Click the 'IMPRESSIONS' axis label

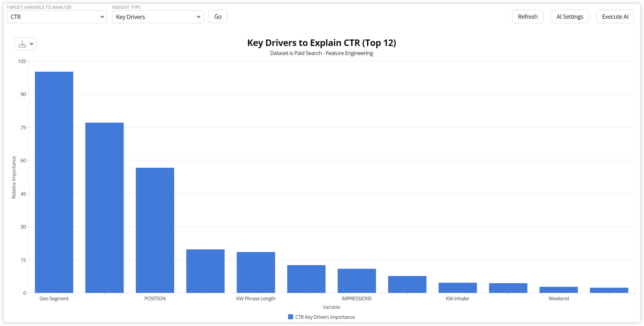click(x=357, y=298)
